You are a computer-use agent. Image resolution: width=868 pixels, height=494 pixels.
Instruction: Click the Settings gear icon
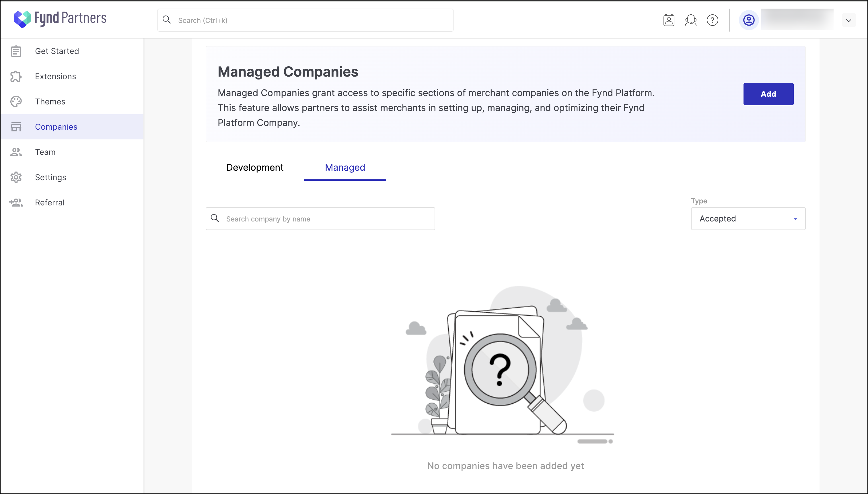coord(16,178)
